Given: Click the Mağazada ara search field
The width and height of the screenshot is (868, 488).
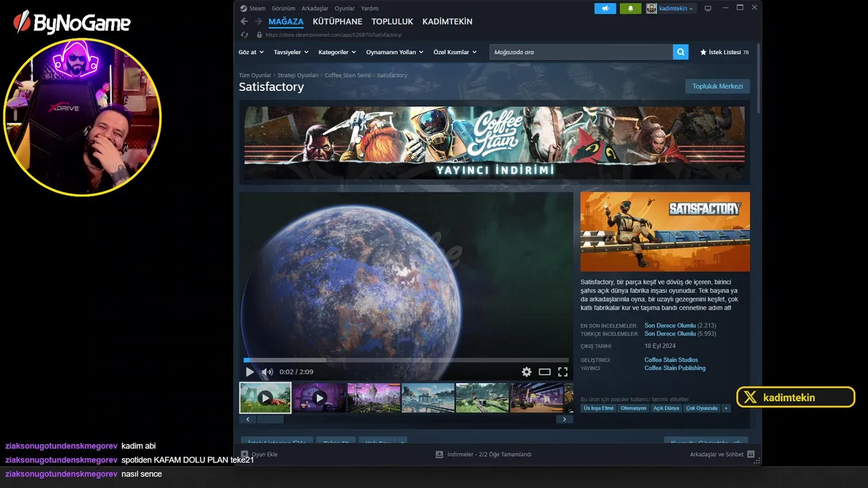Looking at the screenshot, I should [581, 52].
